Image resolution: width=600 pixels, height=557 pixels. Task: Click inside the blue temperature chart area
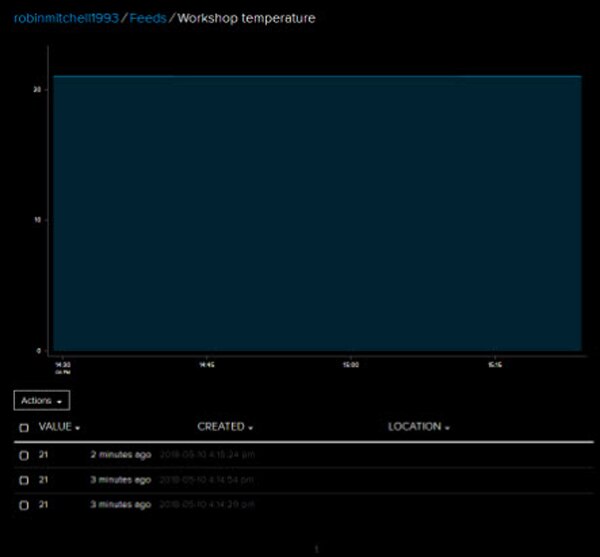click(316, 213)
